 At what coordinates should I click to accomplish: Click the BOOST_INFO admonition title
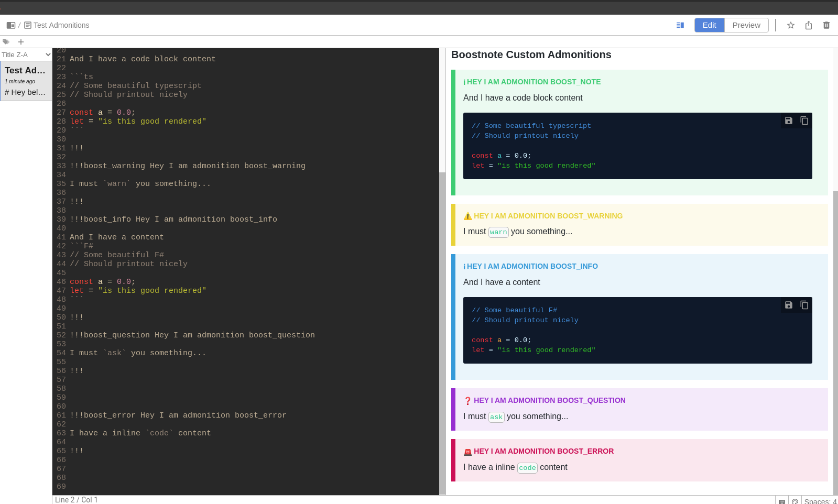(x=532, y=266)
